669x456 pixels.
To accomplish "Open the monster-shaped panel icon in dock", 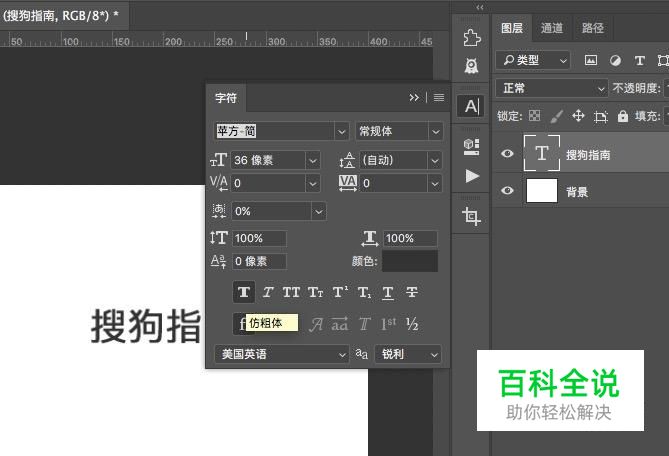I will coord(471,66).
